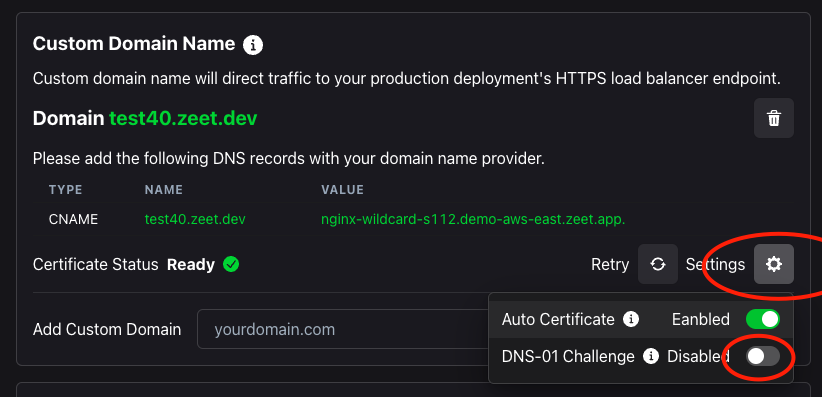Viewport: 822px width, 397px height.
Task: Click the Auto Certificate menu label
Action: click(x=558, y=319)
